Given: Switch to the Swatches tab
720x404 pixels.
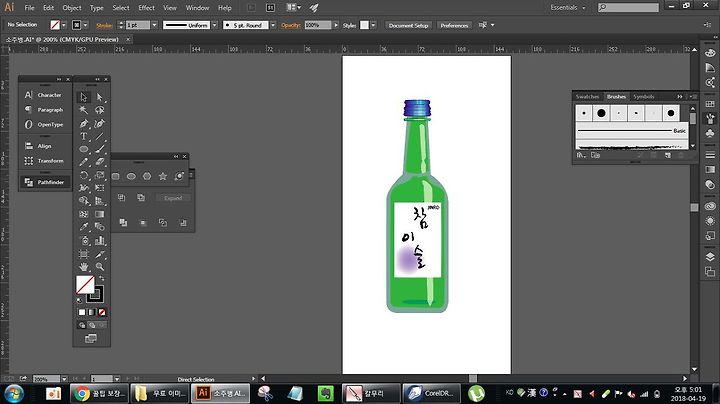Looking at the screenshot, I should tap(587, 96).
